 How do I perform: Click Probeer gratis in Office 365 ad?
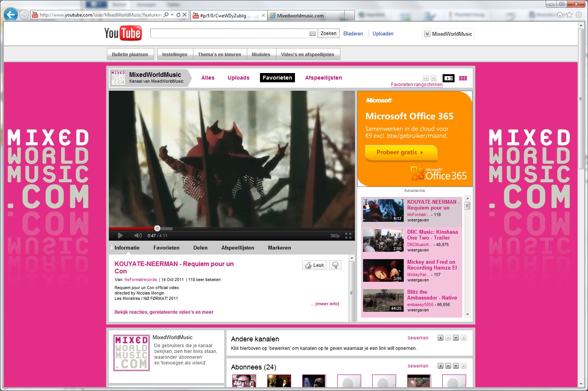tap(401, 152)
